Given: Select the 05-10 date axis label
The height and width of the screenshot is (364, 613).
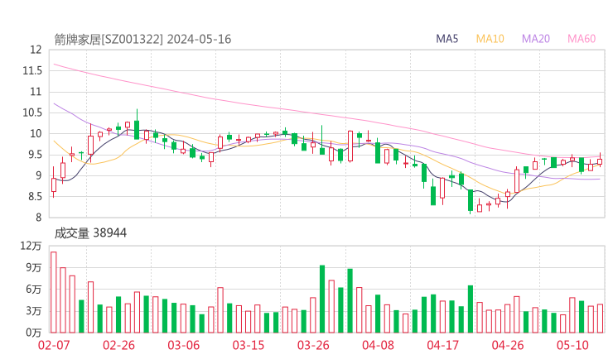Looking at the screenshot, I should [572, 345].
